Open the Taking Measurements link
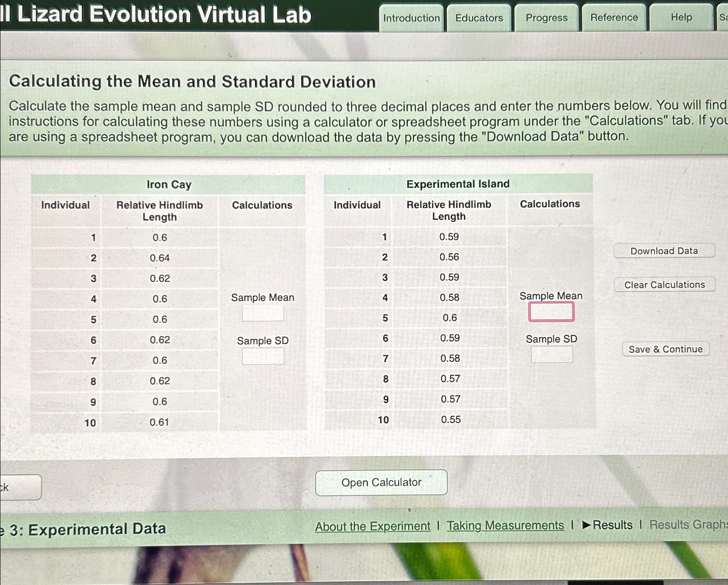The height and width of the screenshot is (585, 728). coord(505,526)
